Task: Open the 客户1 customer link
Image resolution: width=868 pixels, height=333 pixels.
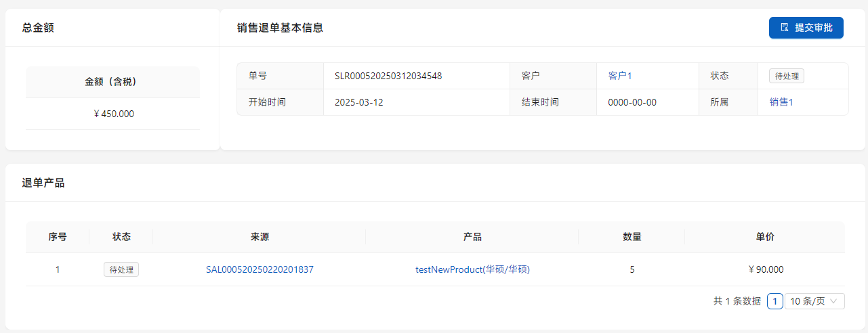Action: tap(619, 76)
